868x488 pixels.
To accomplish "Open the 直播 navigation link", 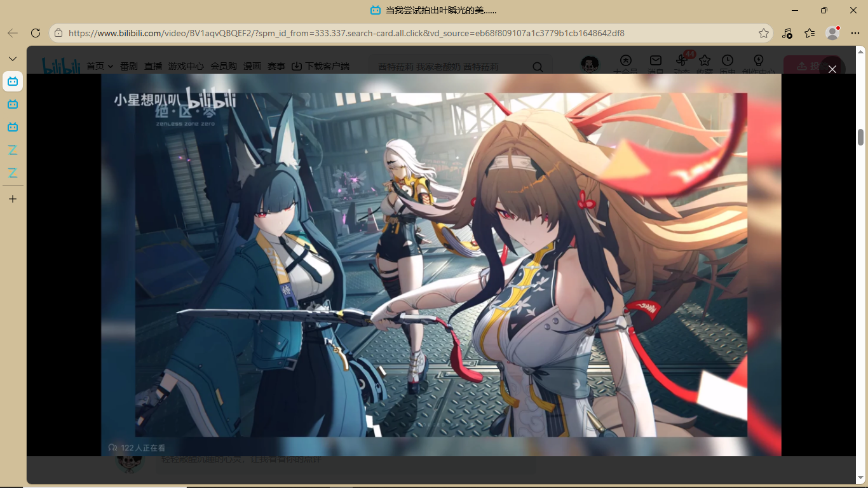I will coord(153,66).
